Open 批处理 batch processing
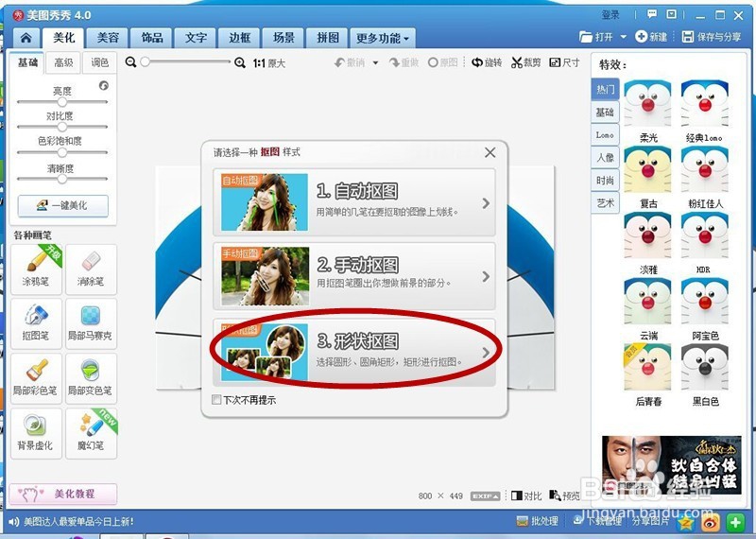The image size is (756, 539). [537, 522]
